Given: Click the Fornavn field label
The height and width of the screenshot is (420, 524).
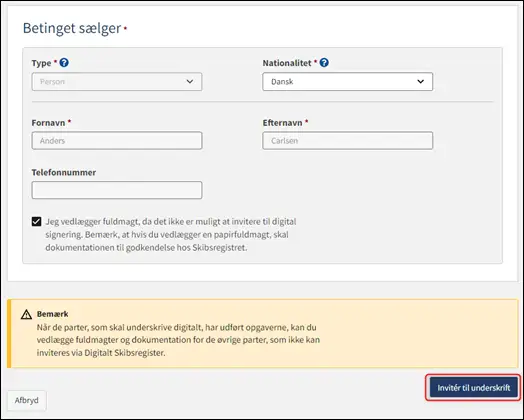Looking at the screenshot, I should click(48, 123).
